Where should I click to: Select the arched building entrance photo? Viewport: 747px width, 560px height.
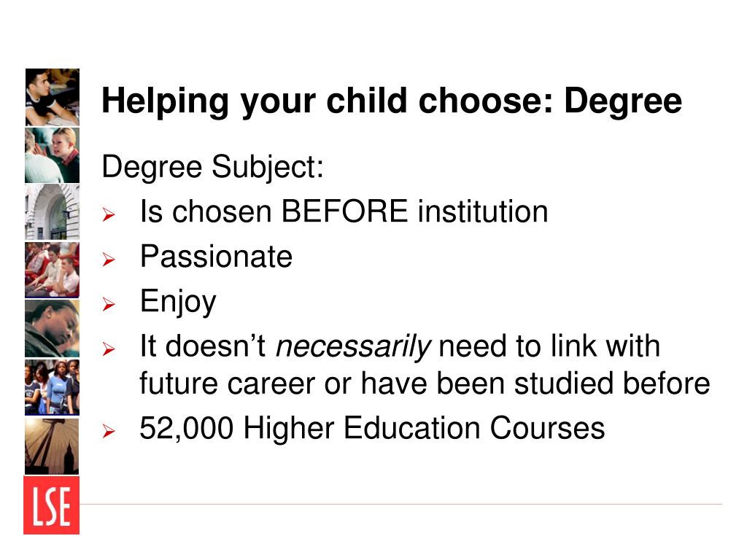coord(53,213)
